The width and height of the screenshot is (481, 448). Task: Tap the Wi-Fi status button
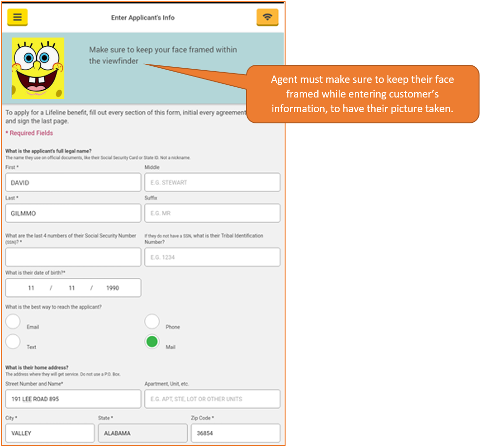point(268,17)
